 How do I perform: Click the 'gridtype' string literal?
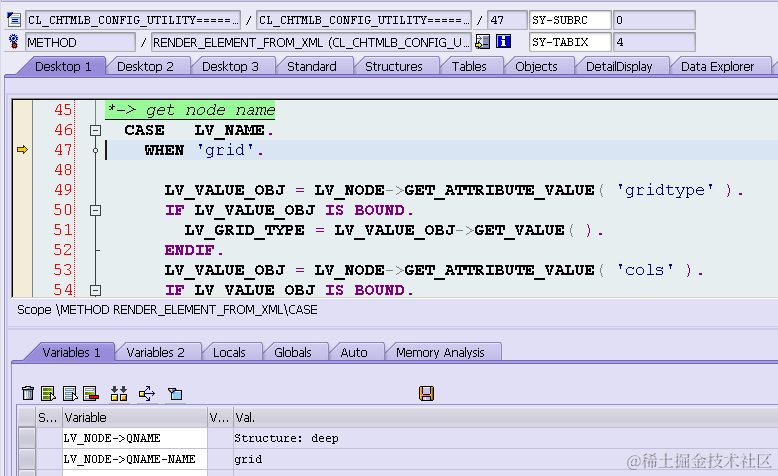coord(665,190)
